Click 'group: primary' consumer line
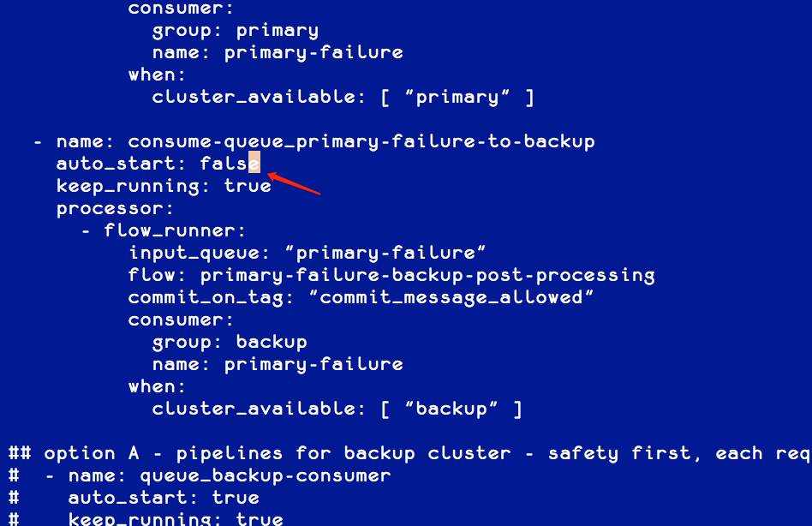 [x=235, y=31]
